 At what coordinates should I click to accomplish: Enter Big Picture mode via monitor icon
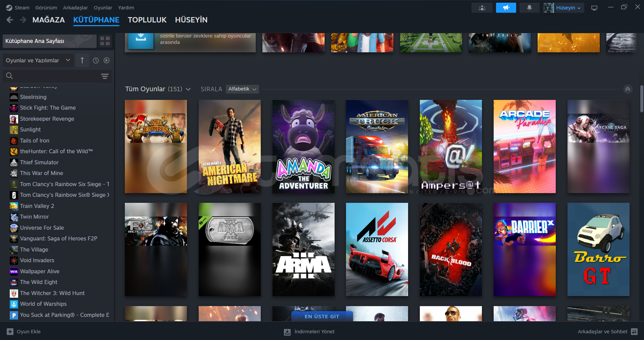pyautogui.click(x=594, y=8)
